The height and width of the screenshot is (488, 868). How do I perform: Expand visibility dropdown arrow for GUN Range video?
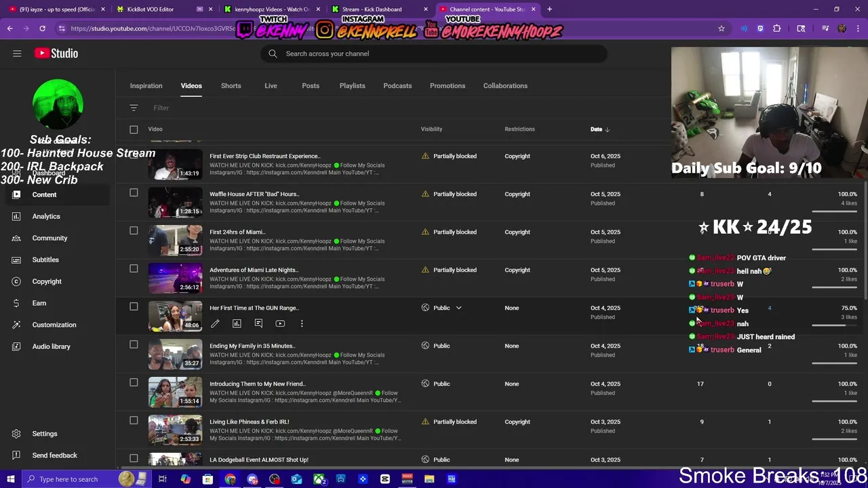[458, 308]
